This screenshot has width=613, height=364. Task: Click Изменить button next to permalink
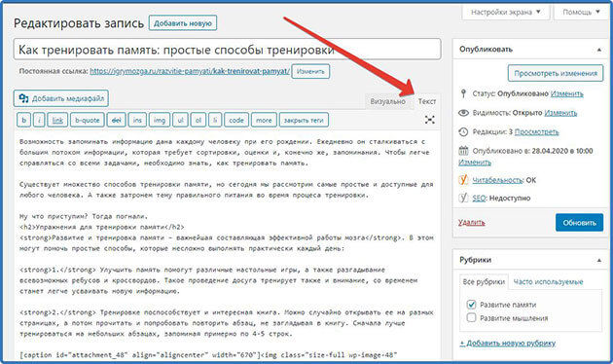(x=310, y=72)
